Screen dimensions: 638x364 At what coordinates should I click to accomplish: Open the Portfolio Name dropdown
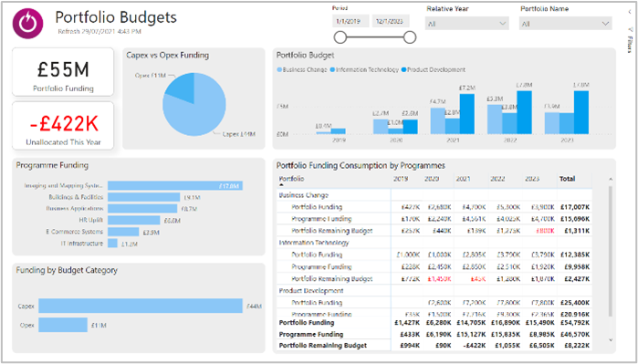click(x=566, y=24)
